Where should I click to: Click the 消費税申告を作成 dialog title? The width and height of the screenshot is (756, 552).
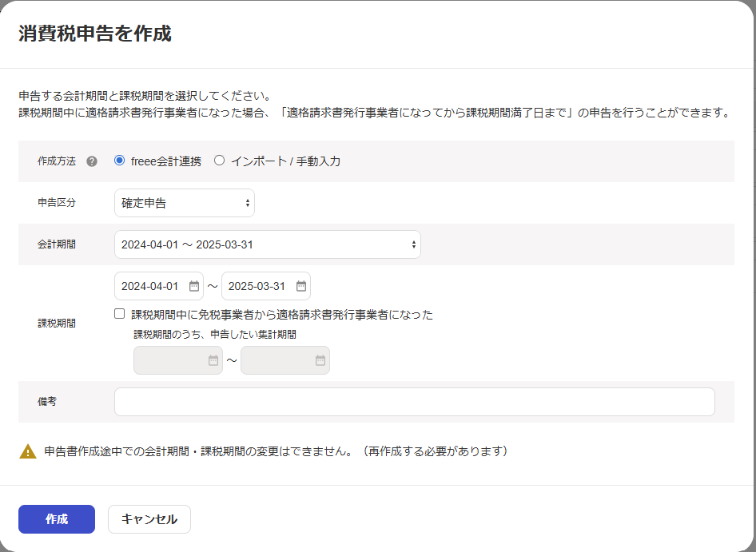point(95,34)
